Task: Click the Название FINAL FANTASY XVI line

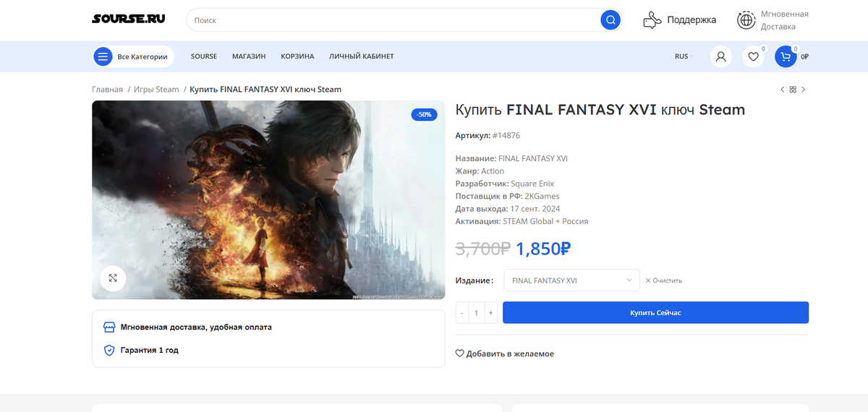Action: (x=511, y=158)
